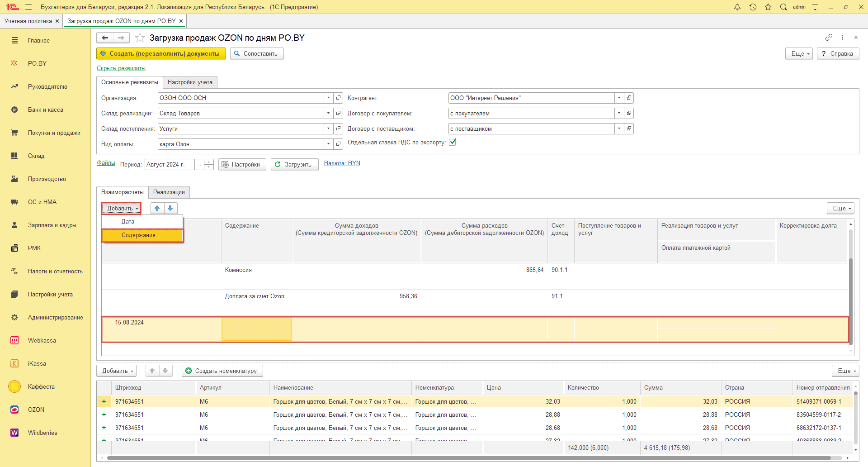Screen dimensions: 868x467
Task: Move row up in Взаиморасчеты table
Action: (157, 208)
